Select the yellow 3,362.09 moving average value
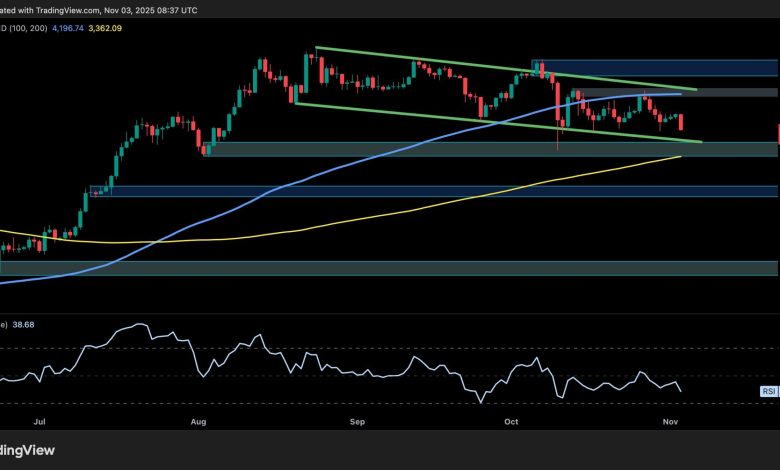Screen dimensions: 780x470 (134, 28)
